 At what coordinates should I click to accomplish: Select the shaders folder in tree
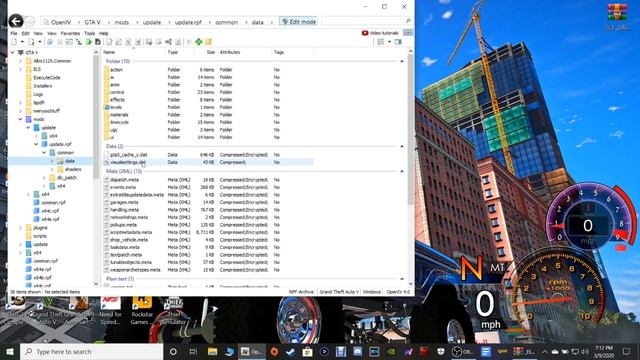point(73,169)
